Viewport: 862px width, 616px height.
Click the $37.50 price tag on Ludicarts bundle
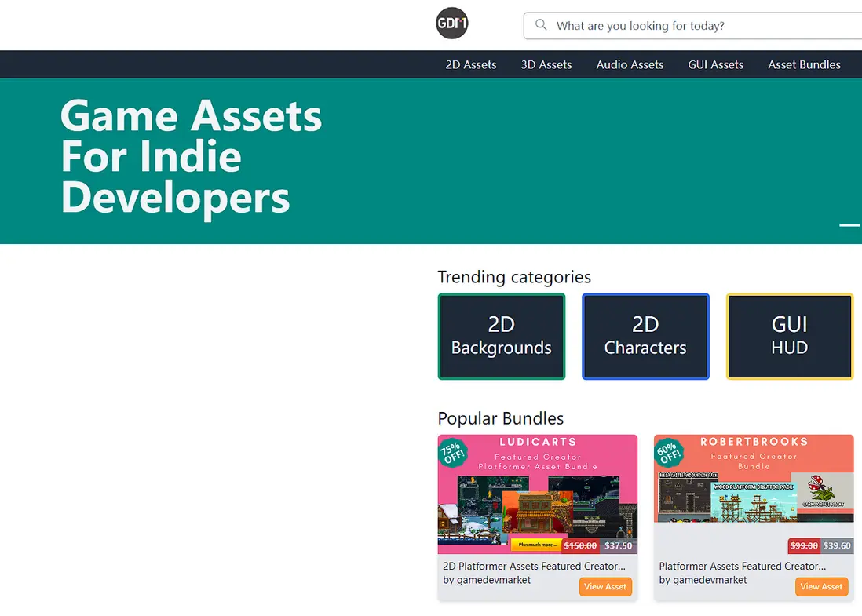pos(619,545)
